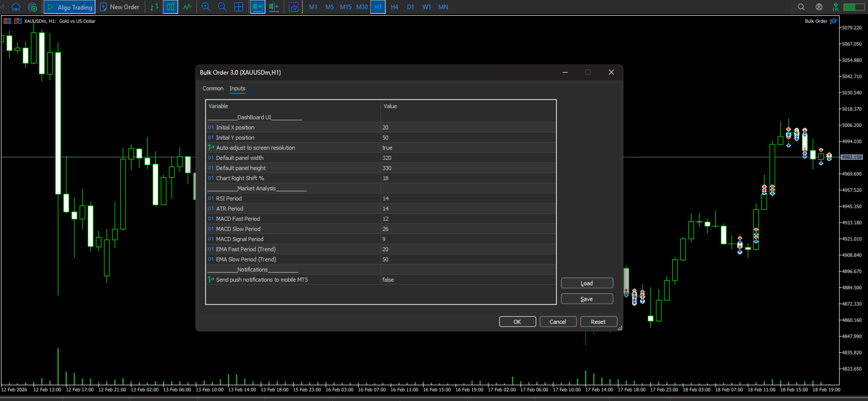Open the cloud VPS hosting icon
868x401 pixels.
16,7
